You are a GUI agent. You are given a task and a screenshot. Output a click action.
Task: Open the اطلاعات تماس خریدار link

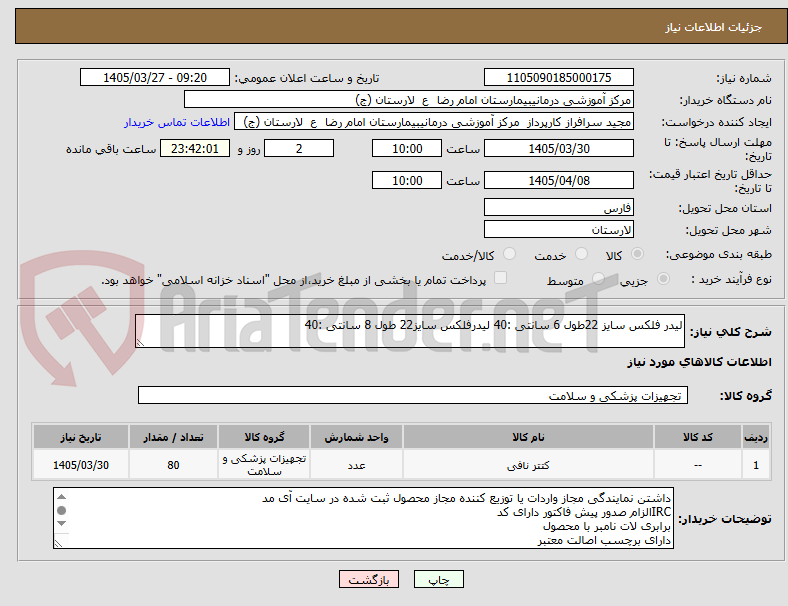(x=177, y=122)
